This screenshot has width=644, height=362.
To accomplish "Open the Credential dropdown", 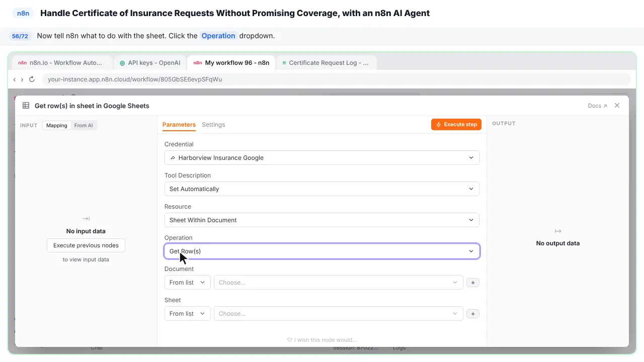I will coord(322,158).
